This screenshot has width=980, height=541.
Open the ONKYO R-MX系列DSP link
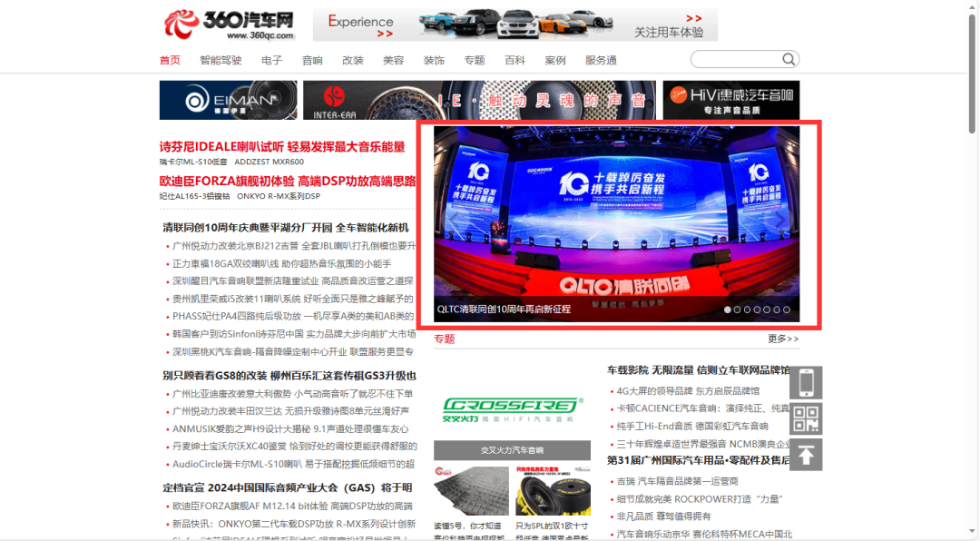279,196
